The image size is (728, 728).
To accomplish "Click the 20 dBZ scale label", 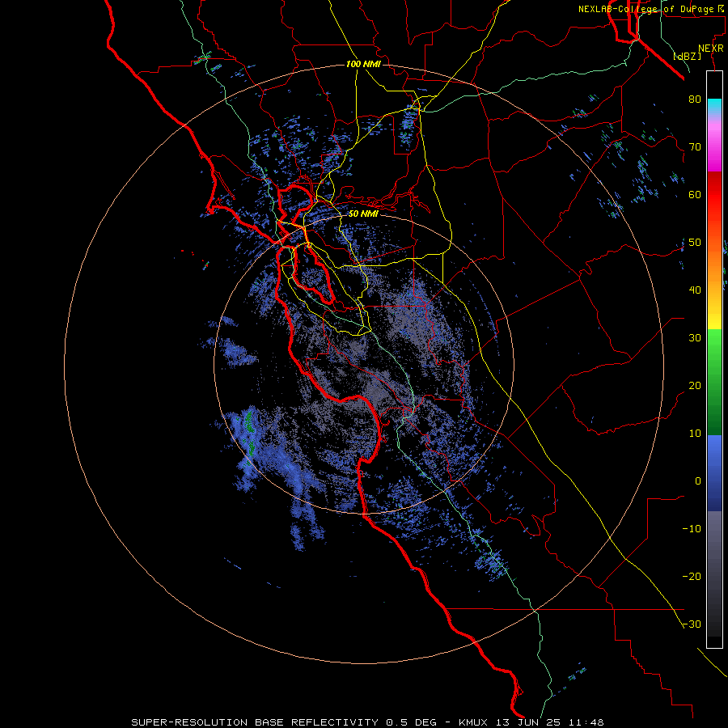I will (695, 386).
